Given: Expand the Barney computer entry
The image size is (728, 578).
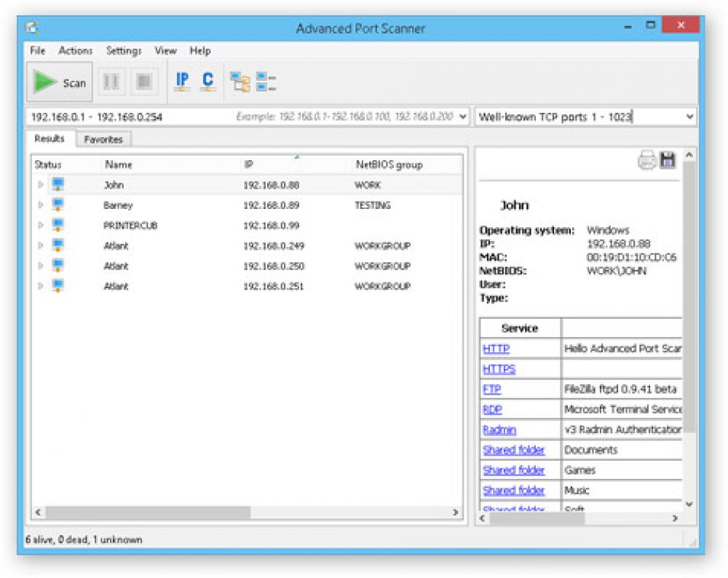Looking at the screenshot, I should click(x=41, y=205).
